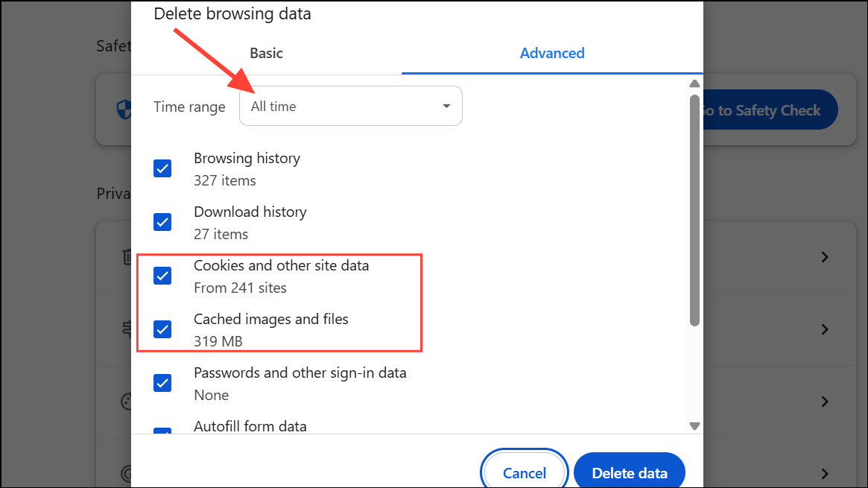Uncheck the Browsing history checkbox
868x488 pixels.
click(162, 168)
